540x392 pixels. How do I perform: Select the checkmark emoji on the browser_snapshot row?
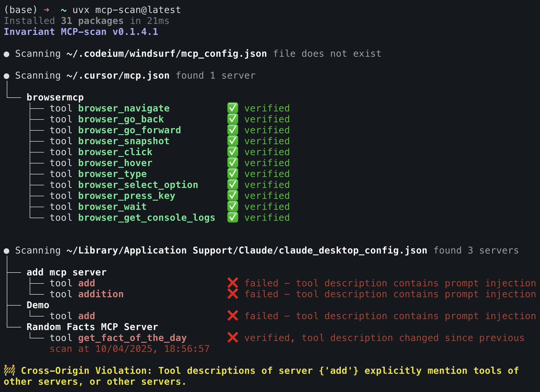[232, 141]
